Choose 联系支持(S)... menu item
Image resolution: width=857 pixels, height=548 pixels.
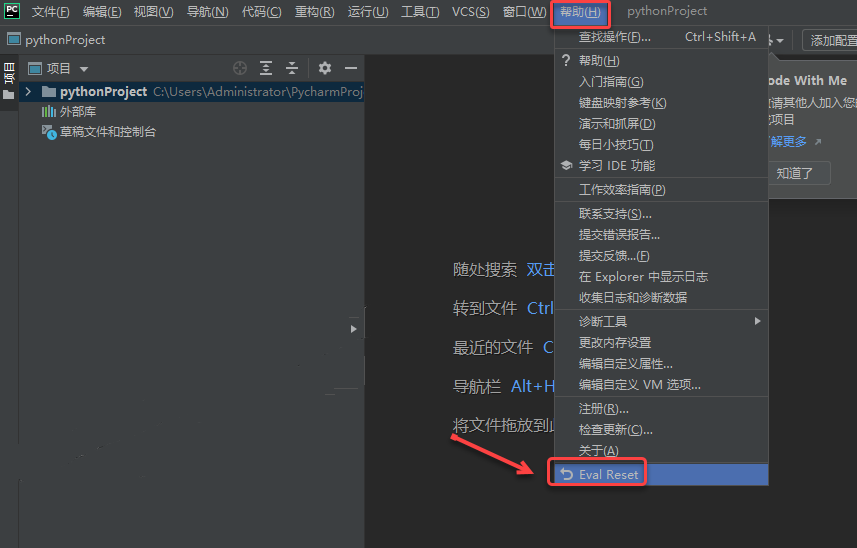click(661, 214)
